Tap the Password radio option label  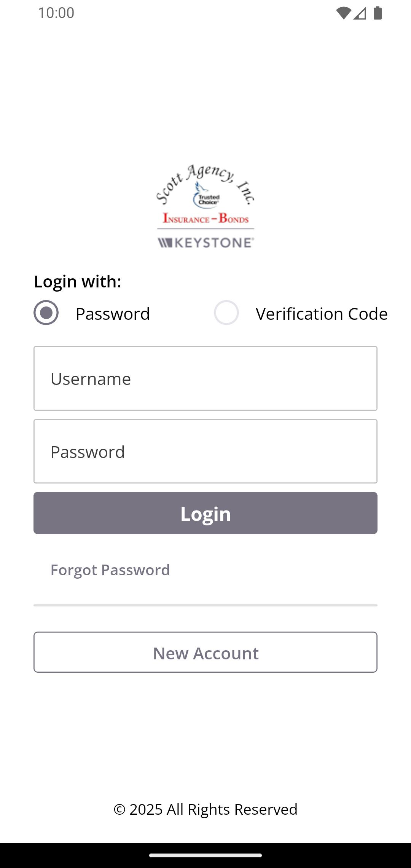(113, 314)
